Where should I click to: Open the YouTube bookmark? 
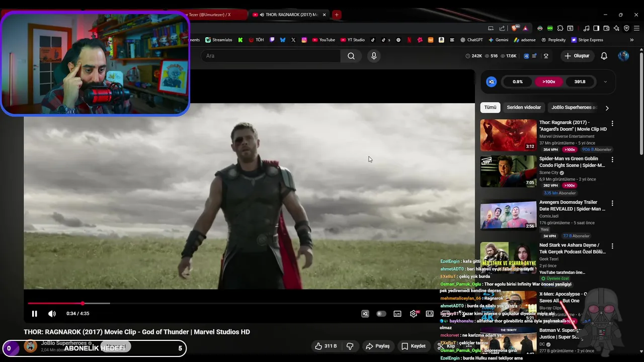click(x=324, y=40)
